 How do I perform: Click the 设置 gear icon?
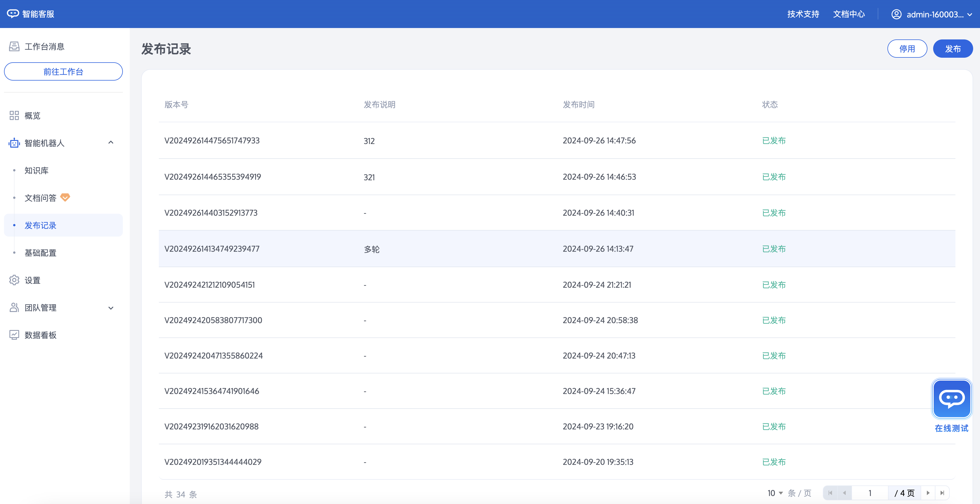coord(14,280)
